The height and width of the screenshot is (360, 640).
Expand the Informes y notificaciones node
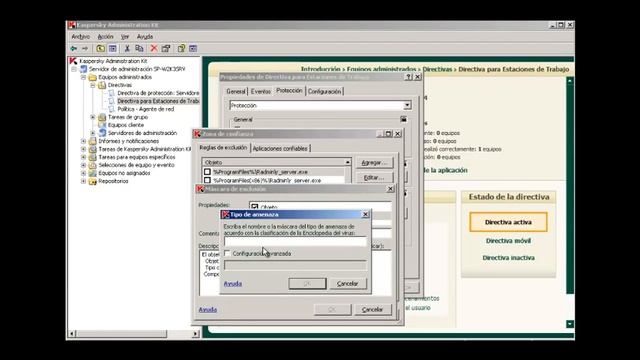point(84,141)
